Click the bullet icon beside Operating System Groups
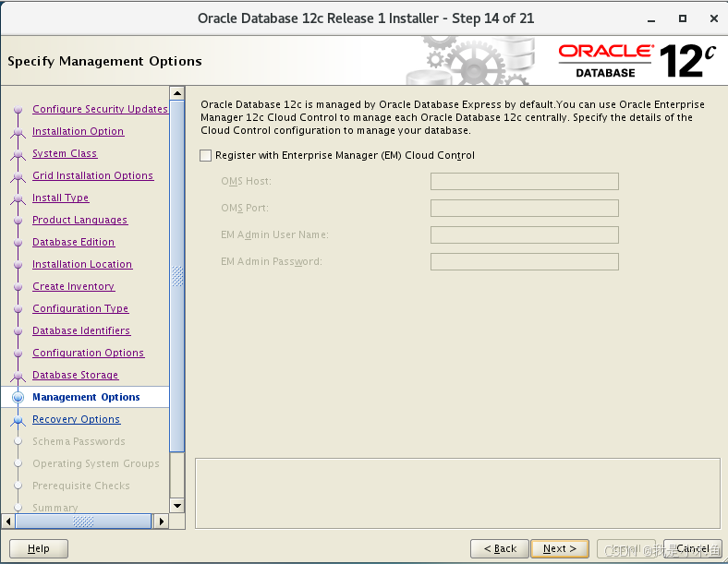 18,463
